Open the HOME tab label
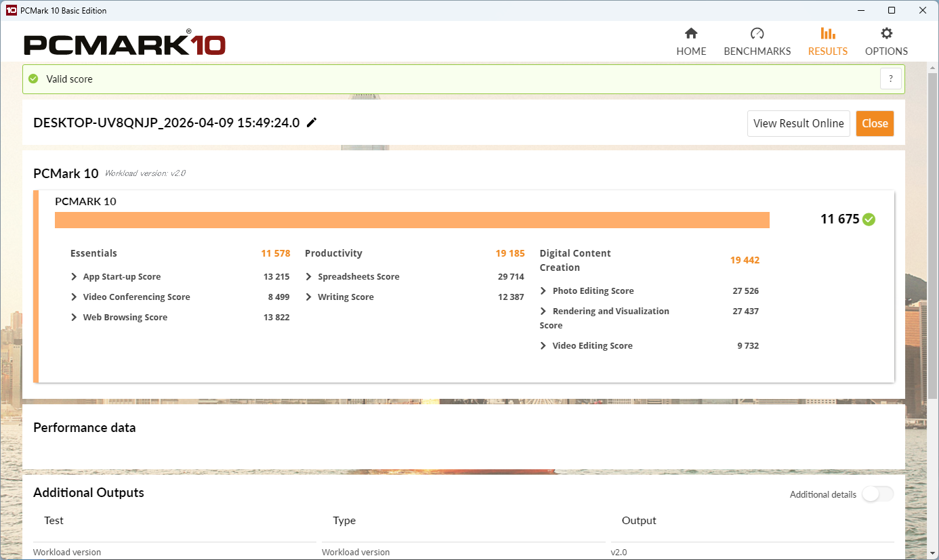 coord(691,51)
